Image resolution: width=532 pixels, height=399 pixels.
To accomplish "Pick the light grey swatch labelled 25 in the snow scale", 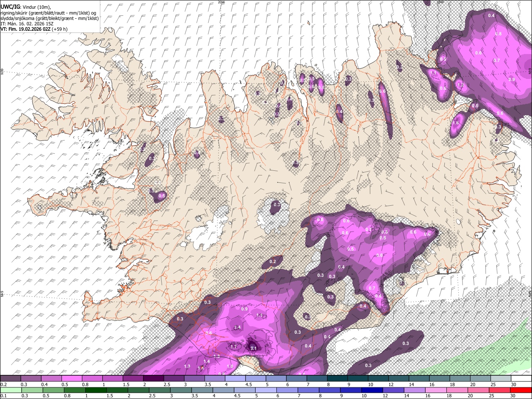I will click(x=501, y=378).
